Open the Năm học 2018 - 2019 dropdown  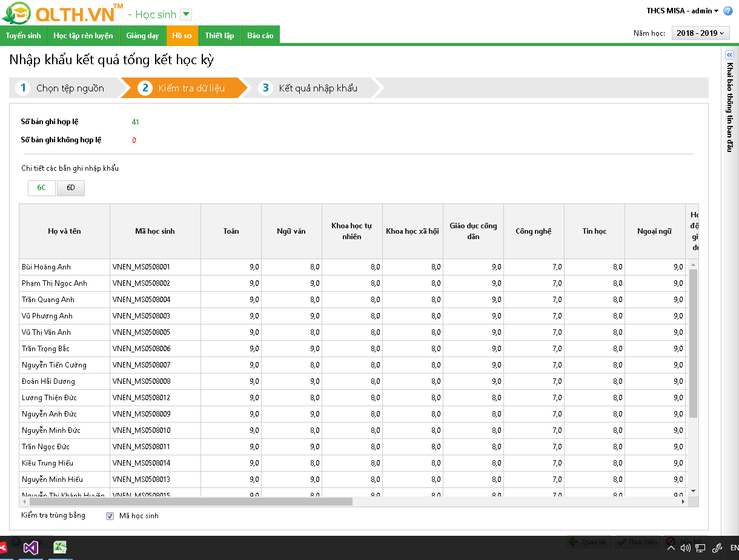(x=700, y=33)
